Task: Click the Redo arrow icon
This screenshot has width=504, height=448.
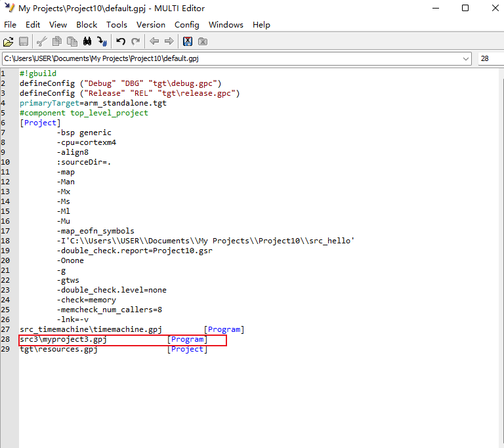Action: (136, 41)
